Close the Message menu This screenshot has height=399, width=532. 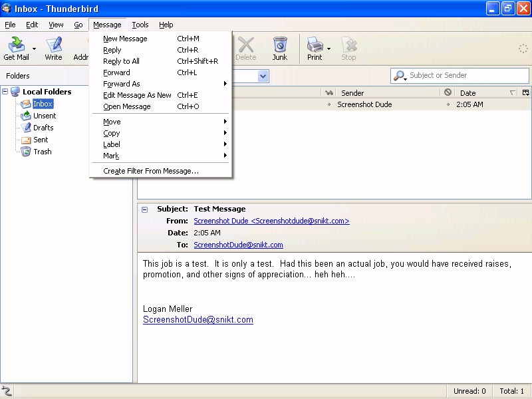[107, 25]
